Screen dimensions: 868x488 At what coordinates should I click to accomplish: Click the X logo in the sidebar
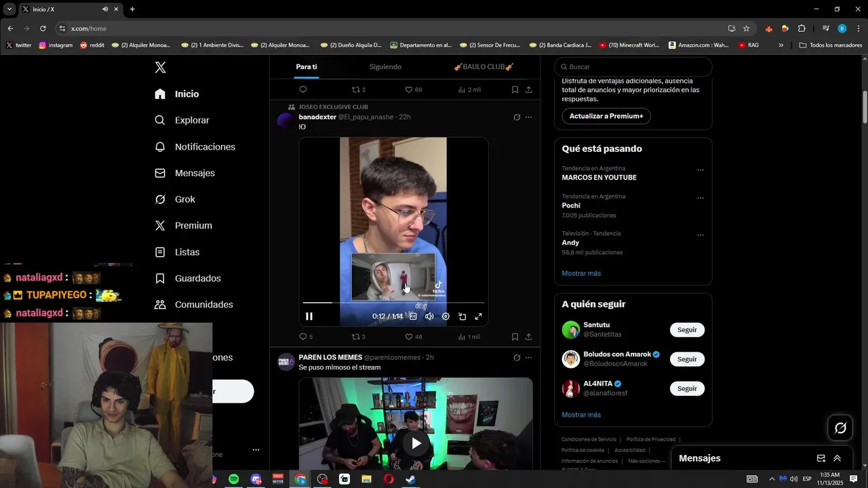160,67
